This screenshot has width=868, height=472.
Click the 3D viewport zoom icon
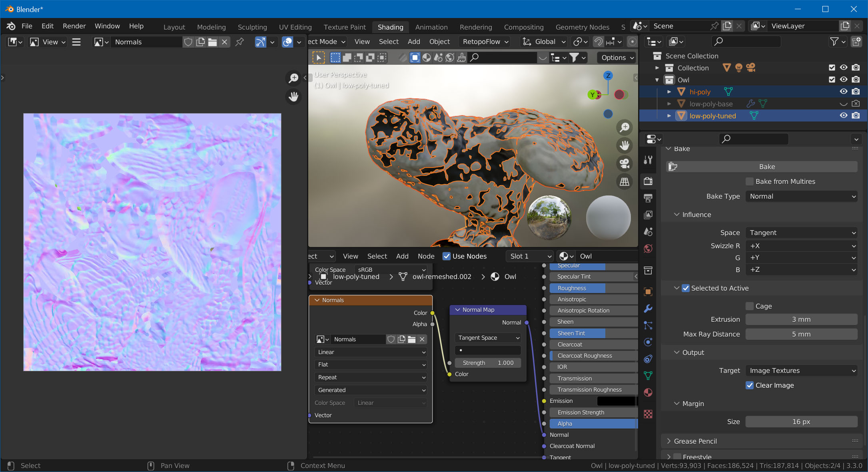click(x=625, y=127)
